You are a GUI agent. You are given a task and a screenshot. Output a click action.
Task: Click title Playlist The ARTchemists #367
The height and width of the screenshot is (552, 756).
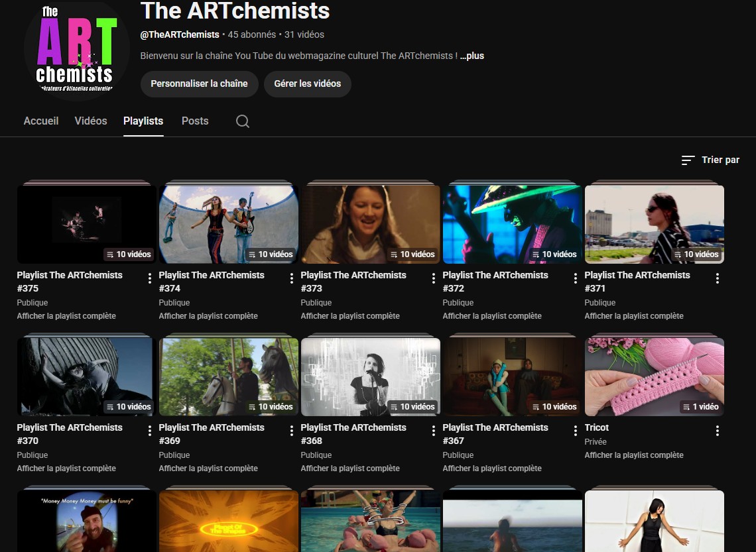click(495, 434)
